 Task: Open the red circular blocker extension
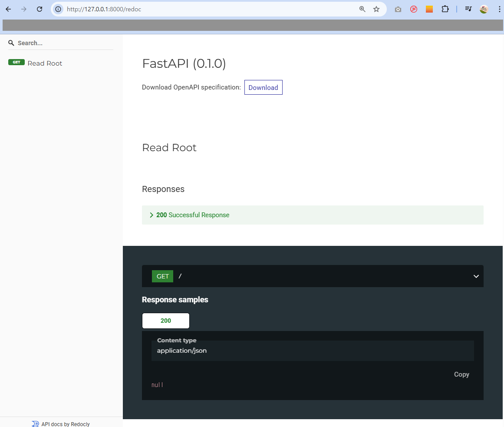414,9
